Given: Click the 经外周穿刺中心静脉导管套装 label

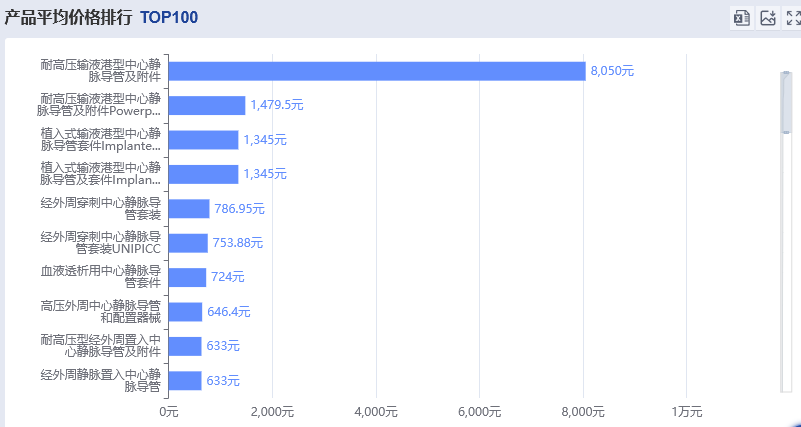Looking at the screenshot, I should pyautogui.click(x=100, y=209).
